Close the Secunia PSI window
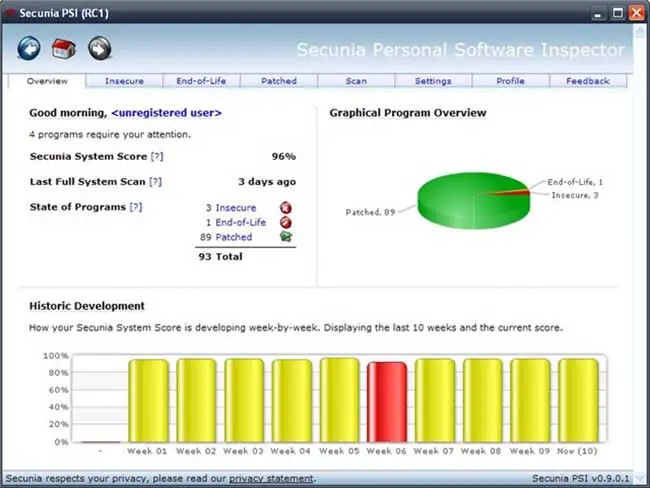 (637, 13)
